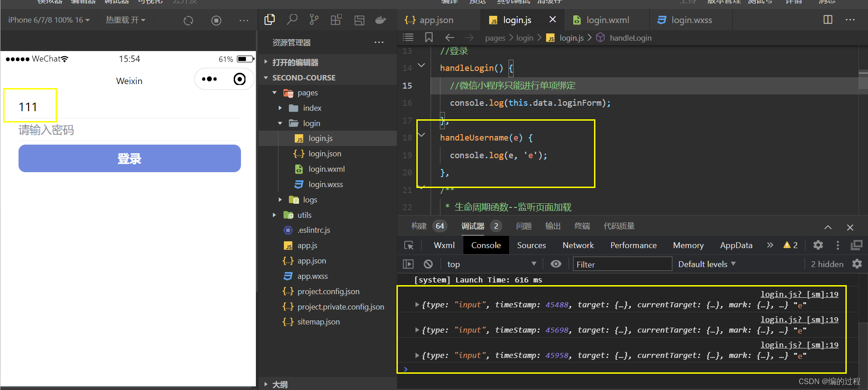Open the Network DevTools tab

578,245
